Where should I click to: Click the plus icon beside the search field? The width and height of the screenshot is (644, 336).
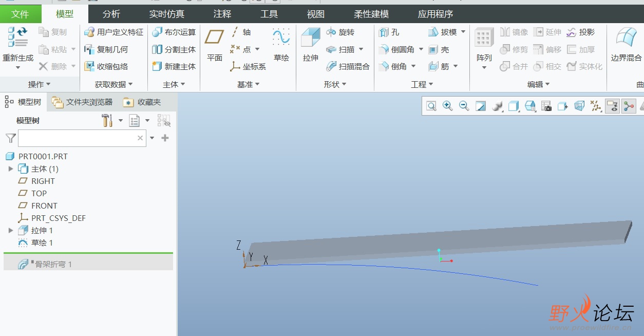165,138
